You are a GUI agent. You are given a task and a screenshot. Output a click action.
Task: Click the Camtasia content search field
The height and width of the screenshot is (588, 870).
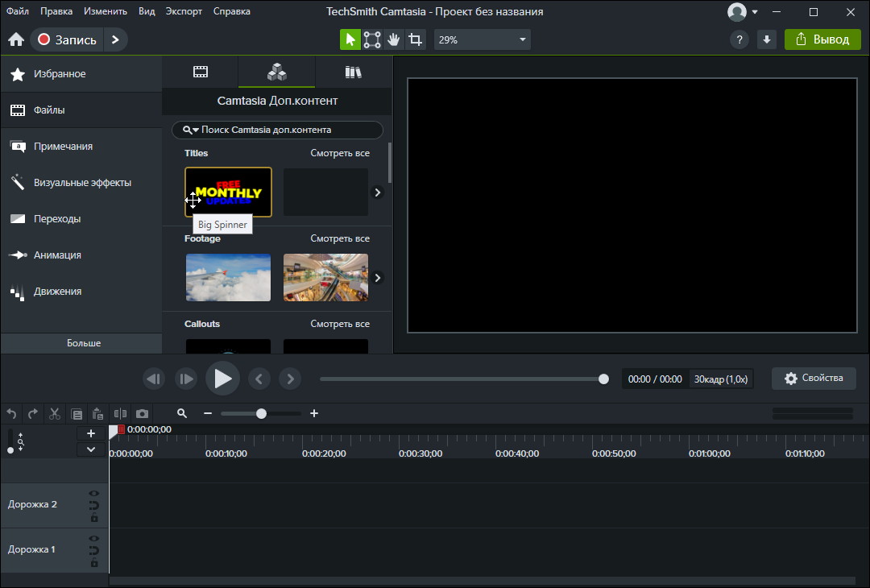[277, 130]
